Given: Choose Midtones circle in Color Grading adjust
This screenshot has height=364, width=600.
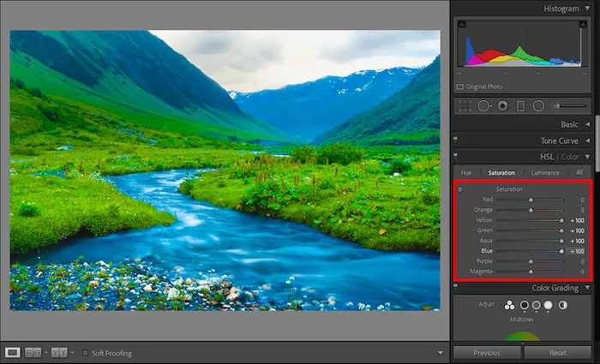Looking at the screenshot, I should pyautogui.click(x=537, y=305).
